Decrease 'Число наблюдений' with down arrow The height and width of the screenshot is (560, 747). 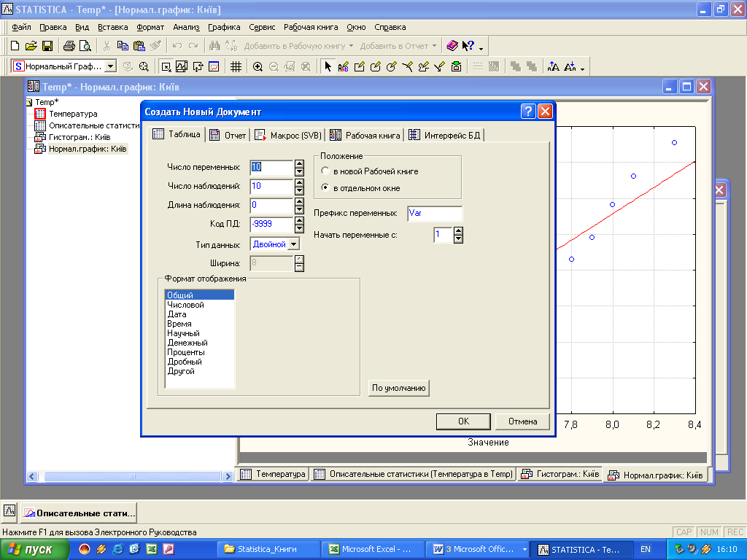coord(299,190)
